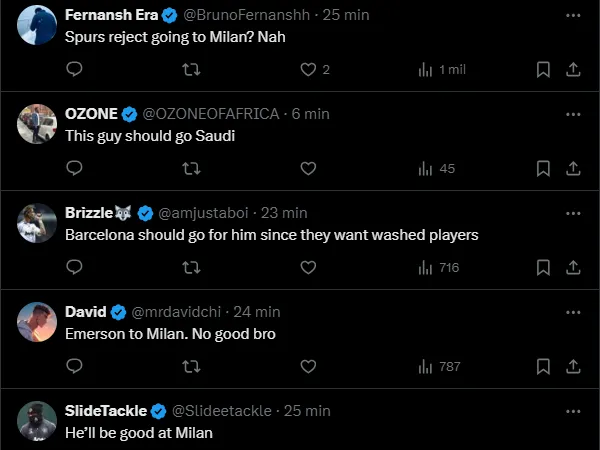Viewport: 600px width, 450px height.
Task: Like OZONE's tweet about Saudi
Action: (309, 168)
